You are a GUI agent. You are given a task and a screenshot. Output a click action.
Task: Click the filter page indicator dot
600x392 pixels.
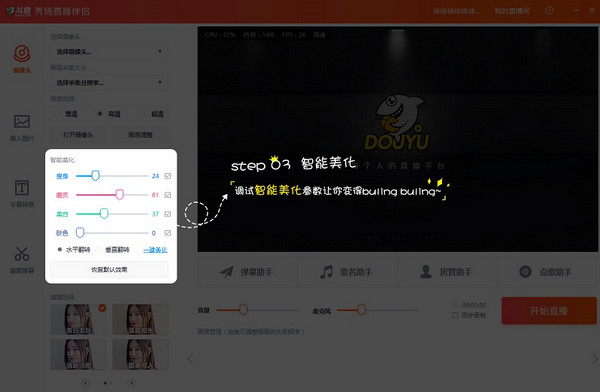click(x=105, y=383)
